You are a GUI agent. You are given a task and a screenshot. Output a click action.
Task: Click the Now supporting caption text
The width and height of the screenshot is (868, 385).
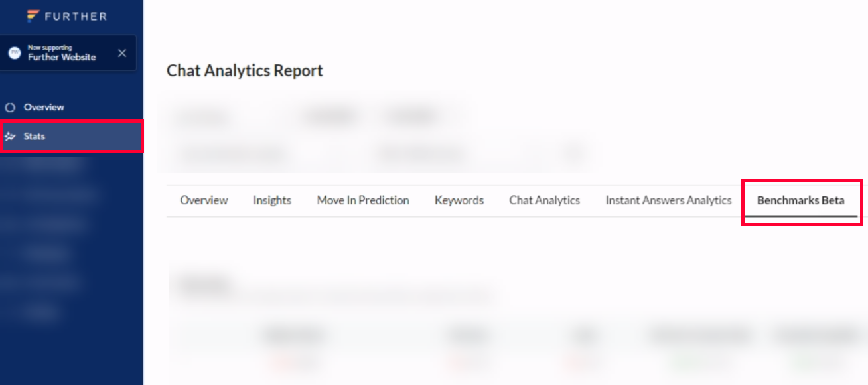click(x=50, y=48)
